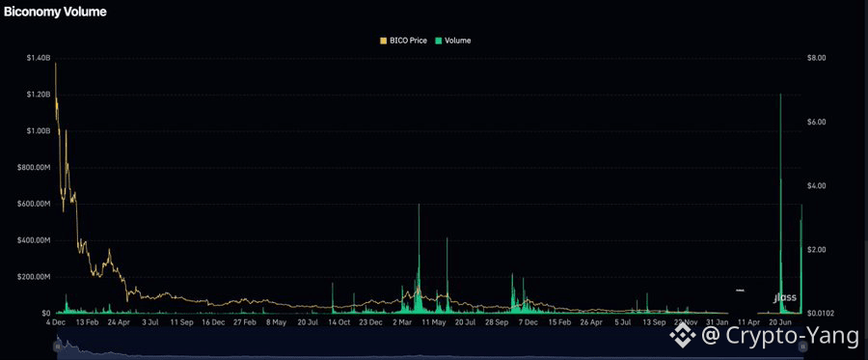
Task: Click the 16 Dec date label
Action: [x=213, y=321]
